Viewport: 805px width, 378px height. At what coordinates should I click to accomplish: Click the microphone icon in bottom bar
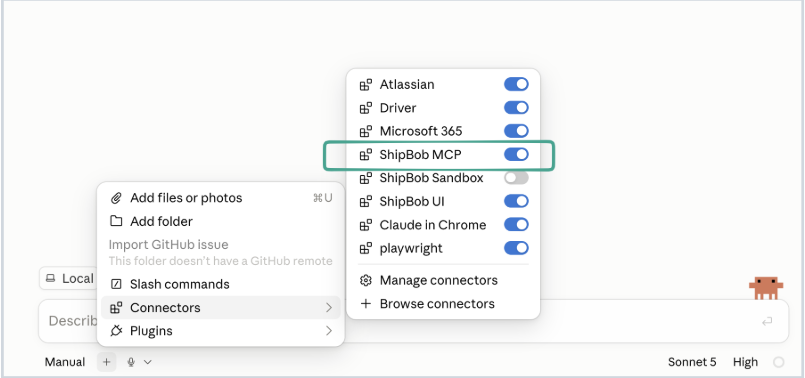[131, 362]
